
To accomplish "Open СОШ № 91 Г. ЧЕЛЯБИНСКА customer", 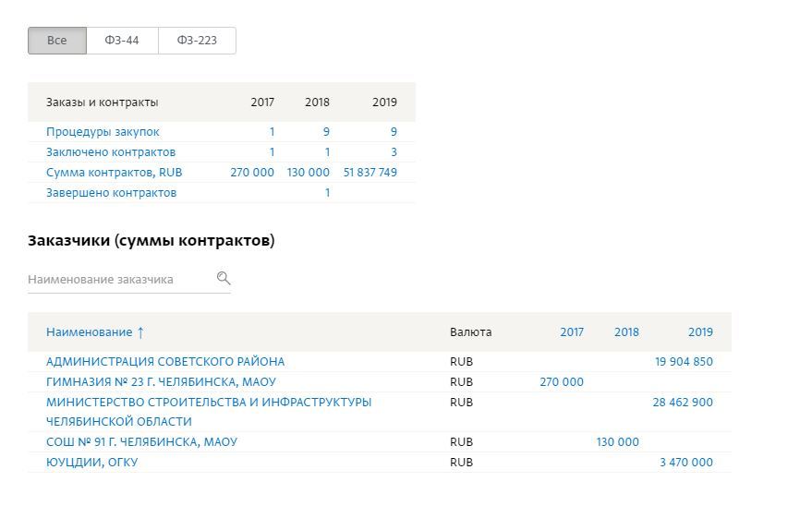I will click(x=141, y=442).
